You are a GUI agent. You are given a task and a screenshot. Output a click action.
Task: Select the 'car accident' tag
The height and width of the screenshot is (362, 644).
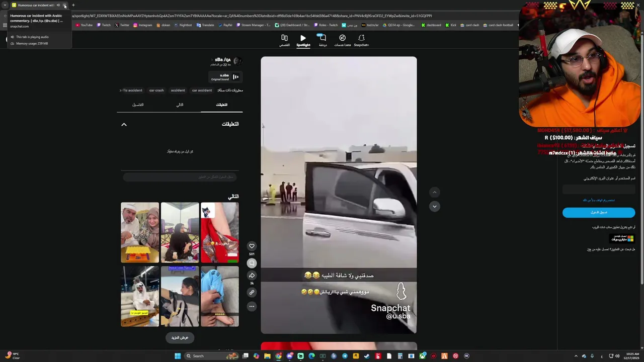202,90
